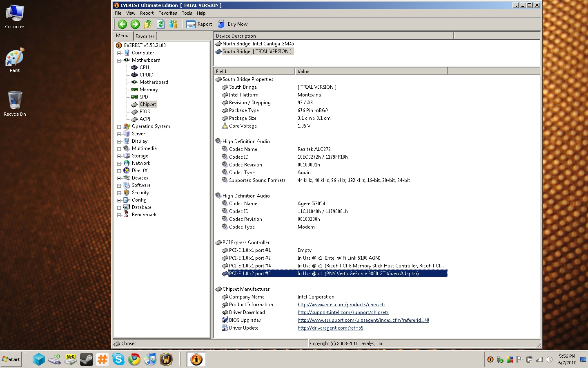588x368 pixels.
Task: Select the PCI-E 1.0 x1 port #1 row
Action: coord(330,250)
